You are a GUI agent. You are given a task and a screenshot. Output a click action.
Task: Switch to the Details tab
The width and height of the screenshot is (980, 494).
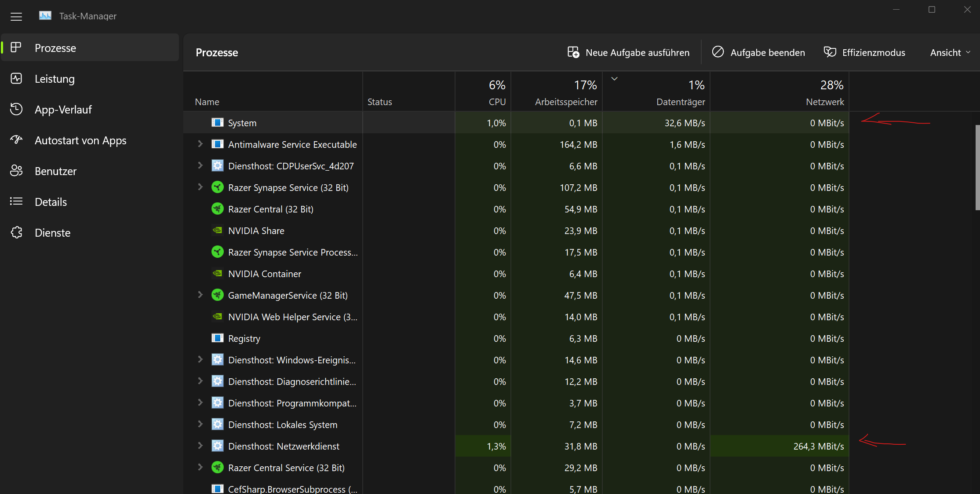coord(51,202)
